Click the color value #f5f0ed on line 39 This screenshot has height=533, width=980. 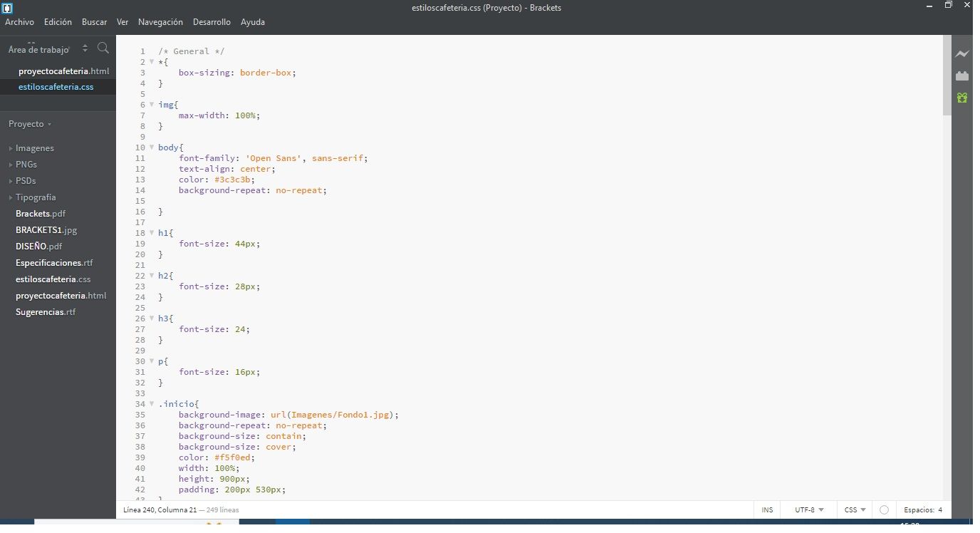pos(231,457)
